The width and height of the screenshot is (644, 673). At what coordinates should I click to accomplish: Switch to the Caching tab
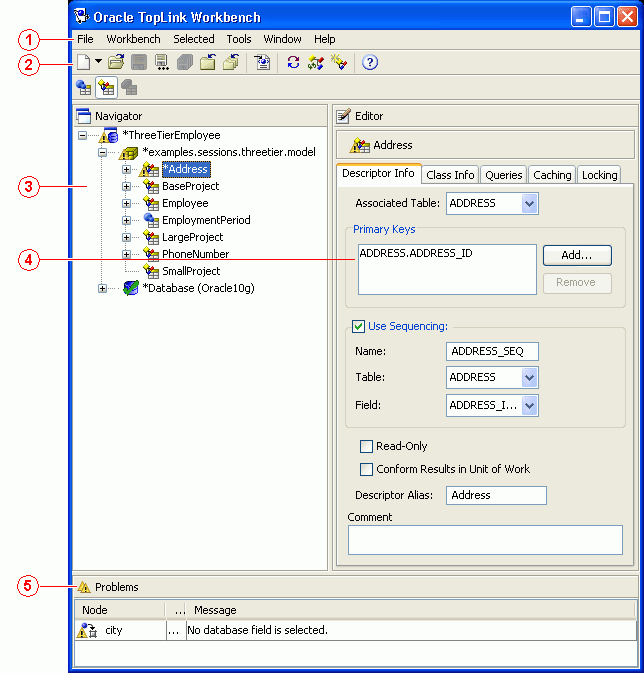(x=552, y=175)
